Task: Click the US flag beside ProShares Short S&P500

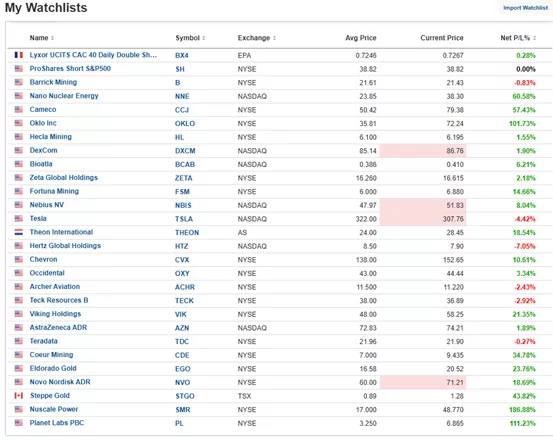Action: pos(19,68)
